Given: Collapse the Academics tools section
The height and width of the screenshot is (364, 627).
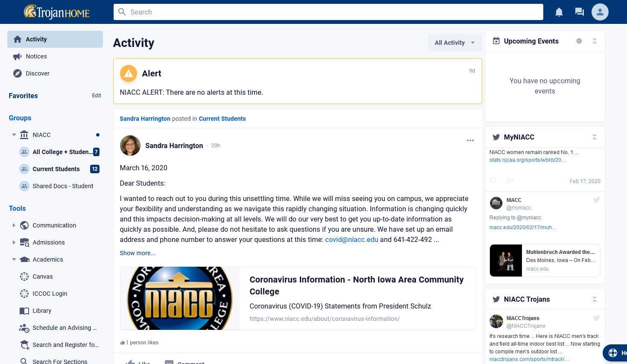Looking at the screenshot, I should click(x=14, y=259).
